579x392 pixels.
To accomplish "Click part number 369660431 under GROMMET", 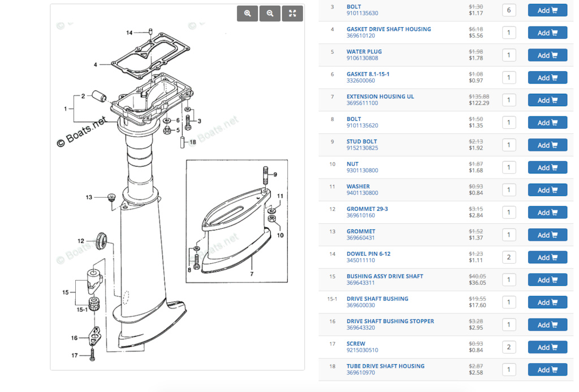I will (x=361, y=238).
